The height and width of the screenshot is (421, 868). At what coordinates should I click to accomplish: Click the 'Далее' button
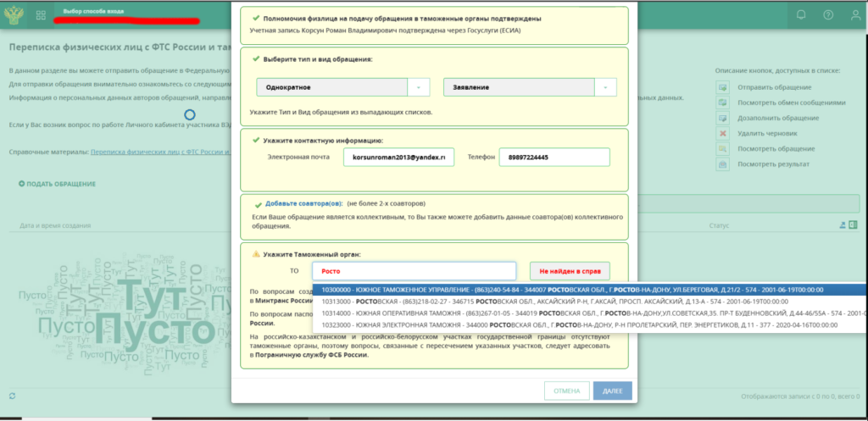point(612,391)
